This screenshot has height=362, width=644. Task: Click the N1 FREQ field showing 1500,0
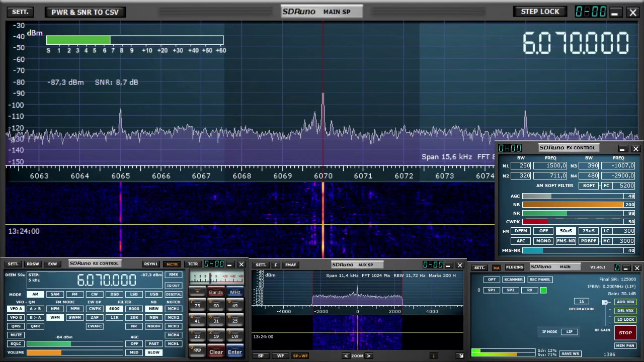click(550, 166)
